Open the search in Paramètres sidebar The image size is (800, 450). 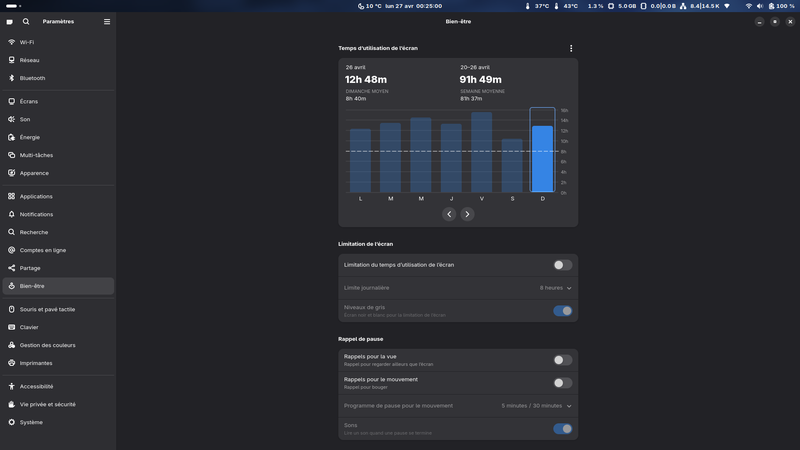pyautogui.click(x=26, y=21)
